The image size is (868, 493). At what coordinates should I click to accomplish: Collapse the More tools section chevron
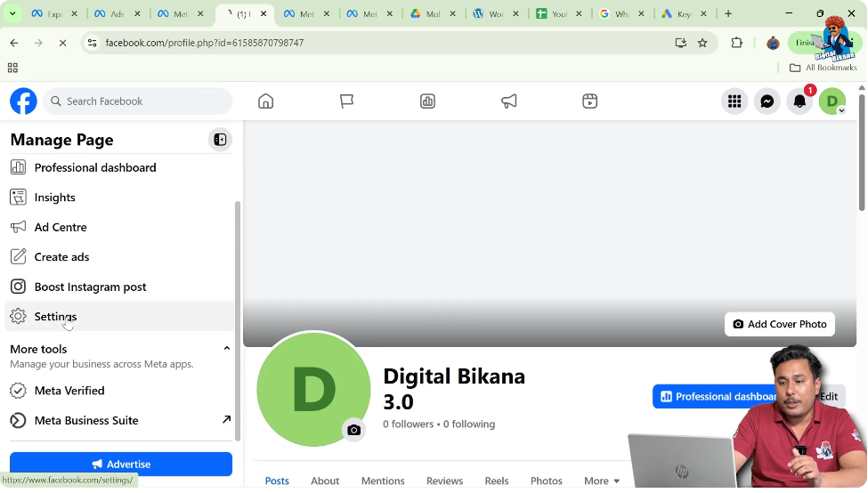(x=226, y=349)
